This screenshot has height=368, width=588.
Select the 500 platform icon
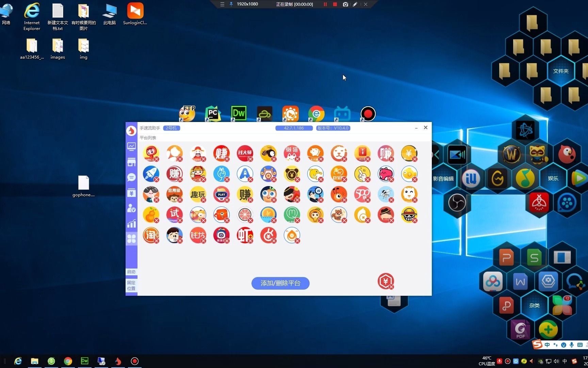[362, 194]
